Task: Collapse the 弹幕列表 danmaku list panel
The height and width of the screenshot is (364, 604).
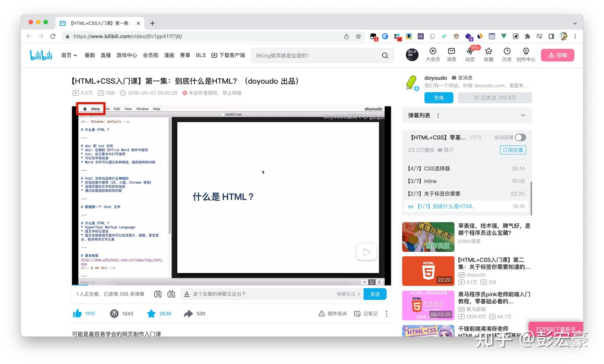Action: (523, 115)
